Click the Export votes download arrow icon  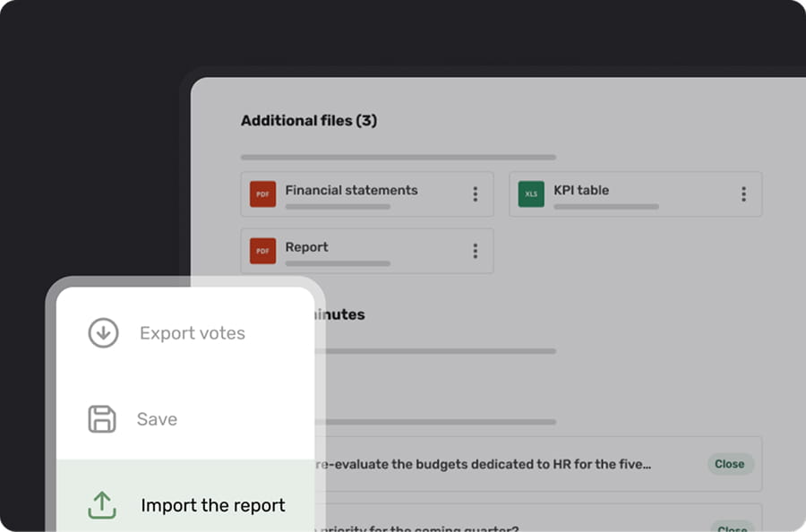(103, 333)
